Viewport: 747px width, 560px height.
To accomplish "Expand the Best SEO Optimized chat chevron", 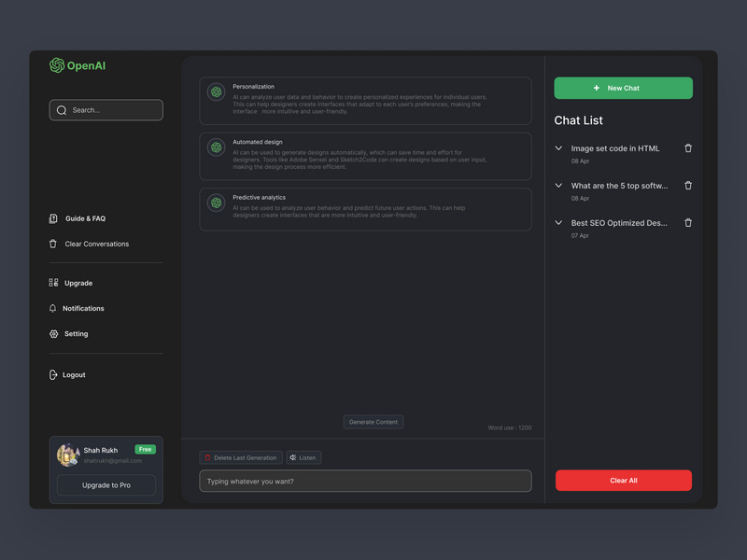I will click(558, 223).
